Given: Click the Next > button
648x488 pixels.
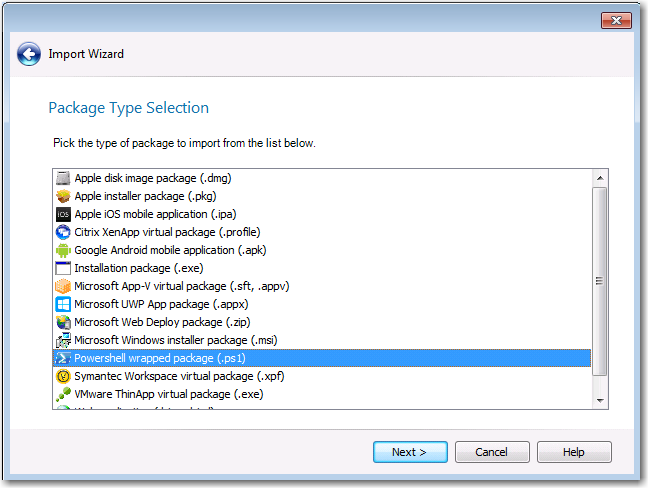Looking at the screenshot, I should pos(410,452).
